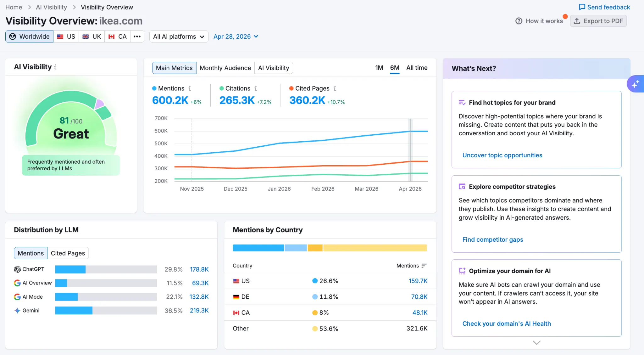The width and height of the screenshot is (644, 355).
Task: Open the All AI platforms dropdown
Action: coord(179,37)
